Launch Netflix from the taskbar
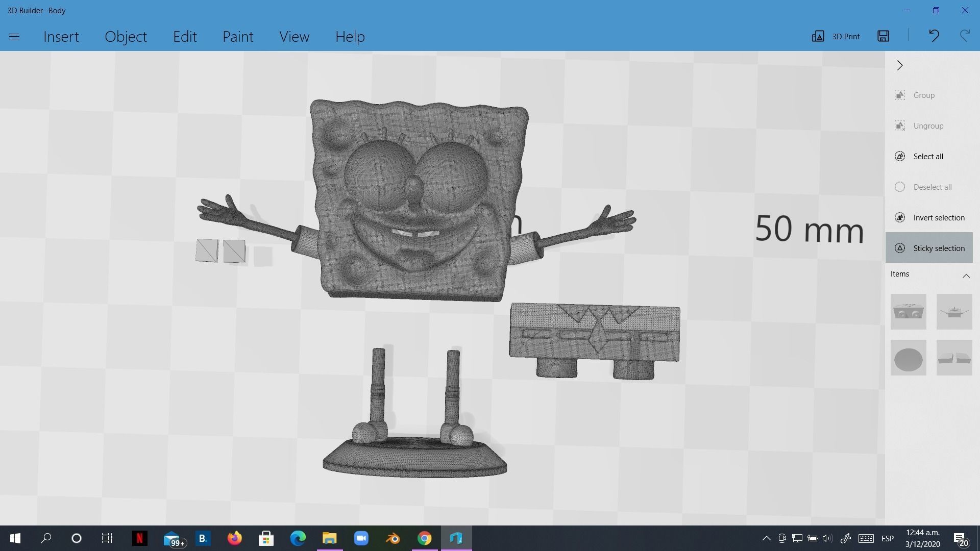 (x=139, y=538)
